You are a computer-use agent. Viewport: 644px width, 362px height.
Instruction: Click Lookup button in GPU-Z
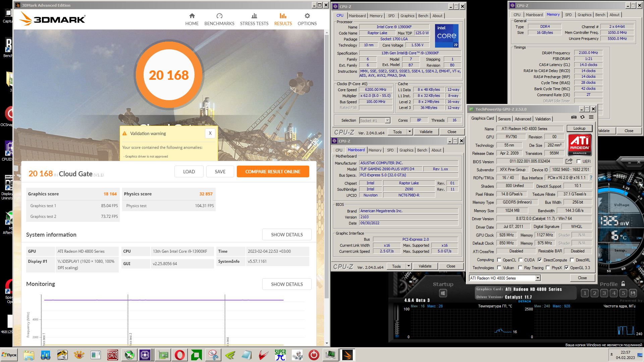pyautogui.click(x=579, y=128)
